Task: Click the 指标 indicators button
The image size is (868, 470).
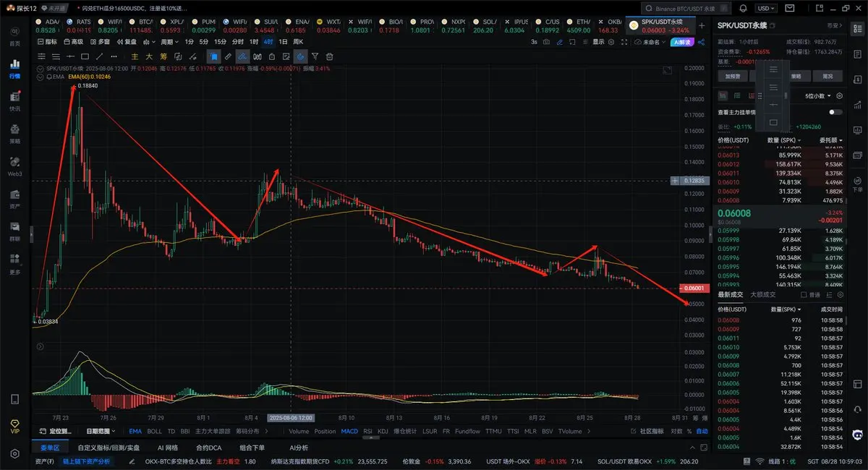Action: (48, 42)
